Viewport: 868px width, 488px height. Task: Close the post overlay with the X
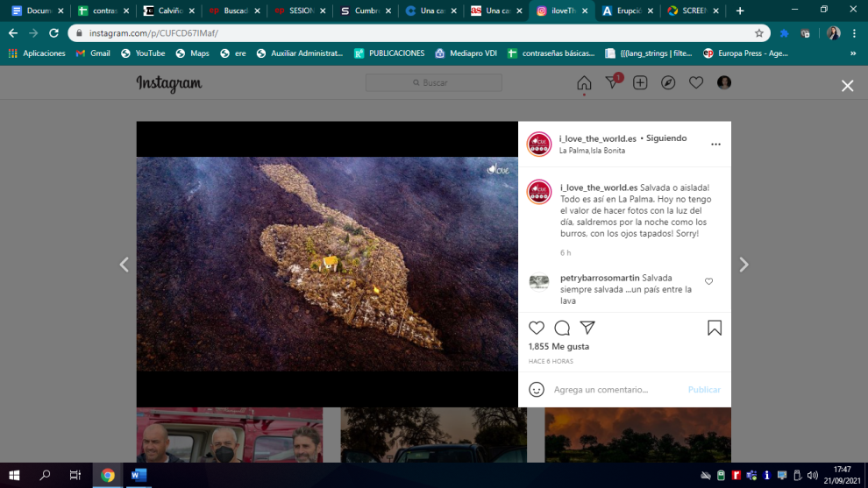[847, 86]
